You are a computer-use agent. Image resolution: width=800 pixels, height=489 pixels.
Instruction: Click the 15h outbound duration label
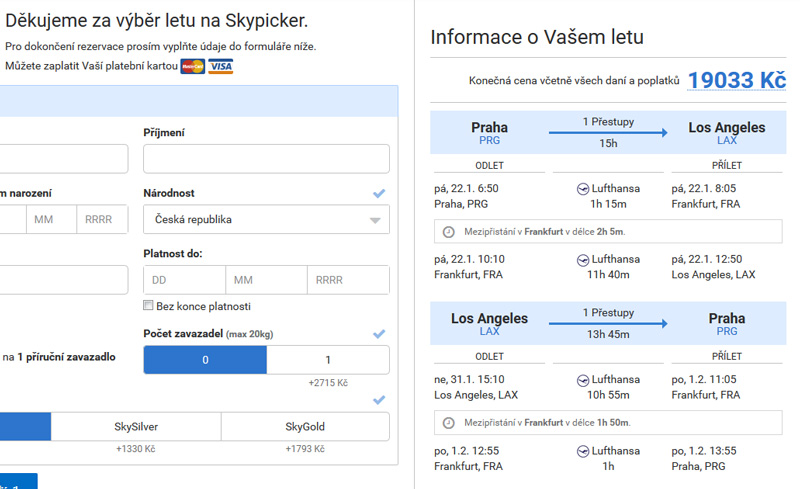608,143
